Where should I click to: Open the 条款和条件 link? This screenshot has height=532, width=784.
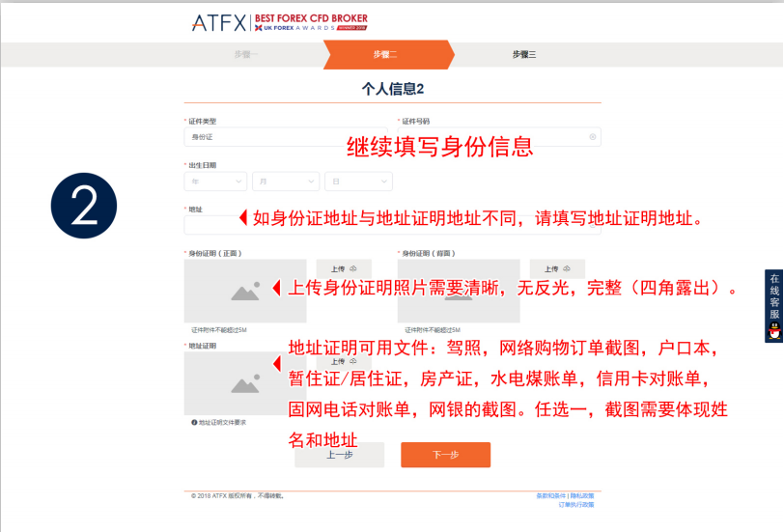tap(550, 496)
